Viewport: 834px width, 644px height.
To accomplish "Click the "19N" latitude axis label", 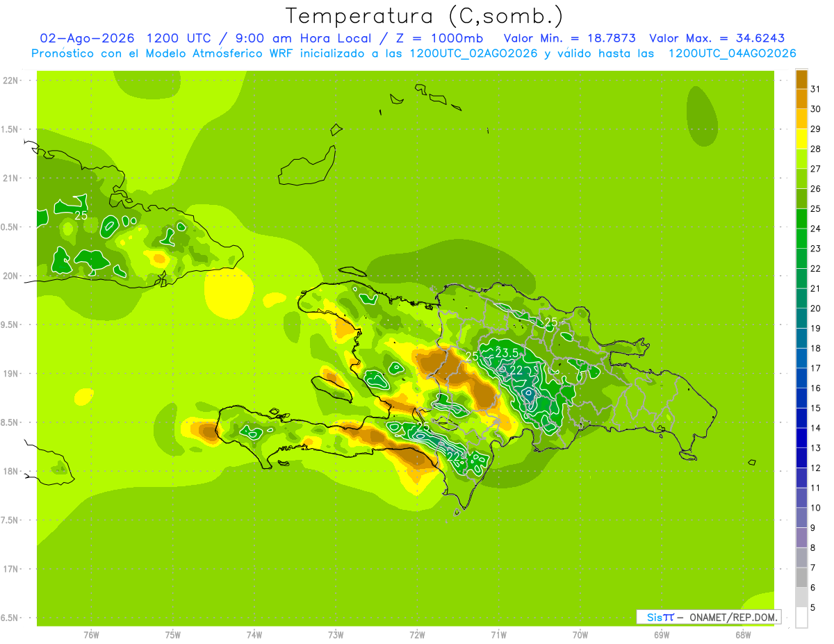I will coord(11,373).
